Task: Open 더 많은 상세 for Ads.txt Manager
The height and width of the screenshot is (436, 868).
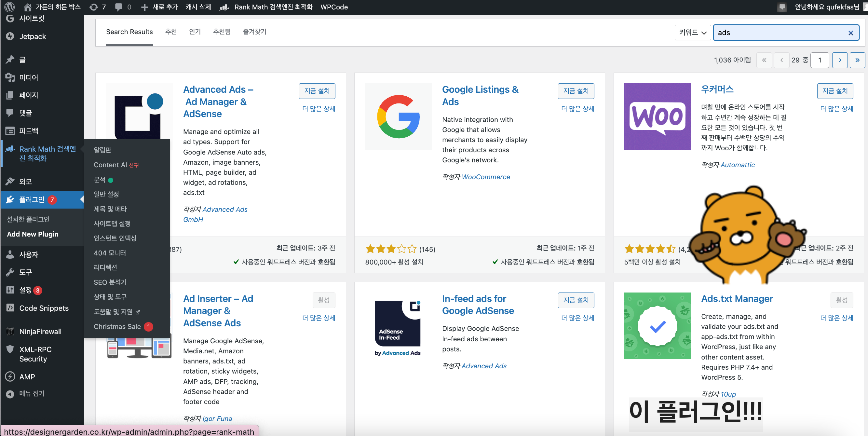Action: (x=836, y=318)
